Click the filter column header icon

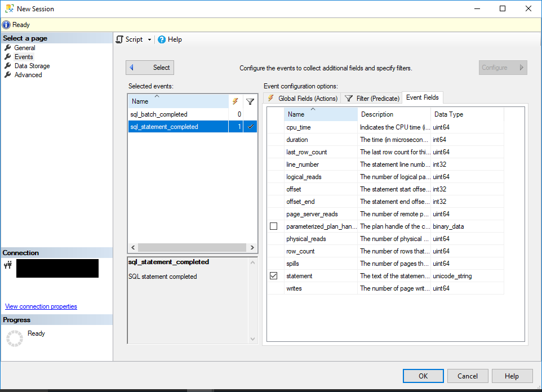(250, 101)
